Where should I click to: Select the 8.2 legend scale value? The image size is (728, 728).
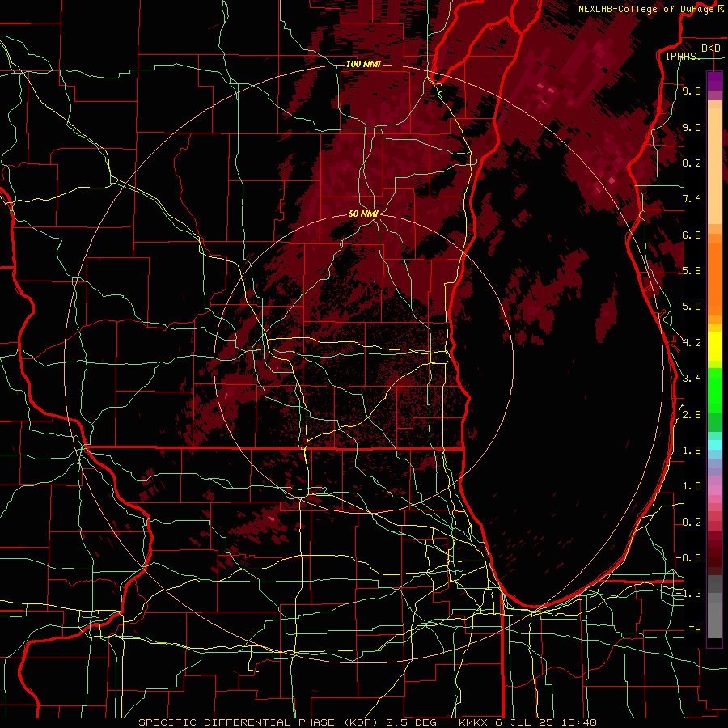pyautogui.click(x=692, y=163)
